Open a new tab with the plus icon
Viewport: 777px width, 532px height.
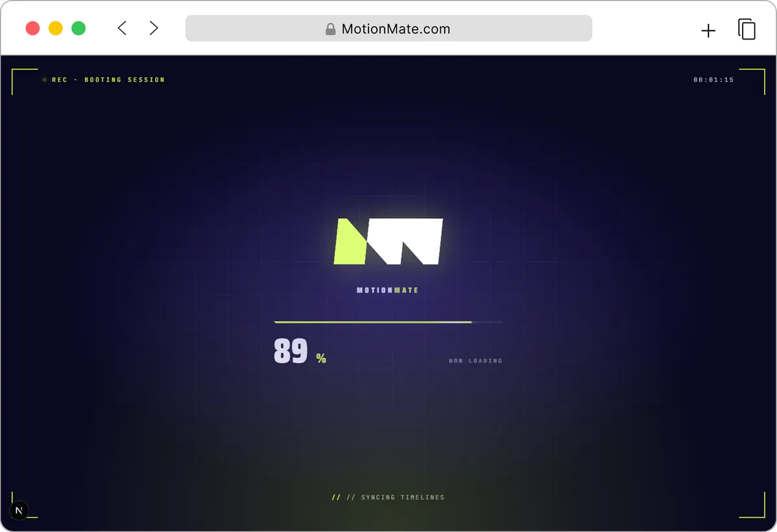tap(708, 30)
